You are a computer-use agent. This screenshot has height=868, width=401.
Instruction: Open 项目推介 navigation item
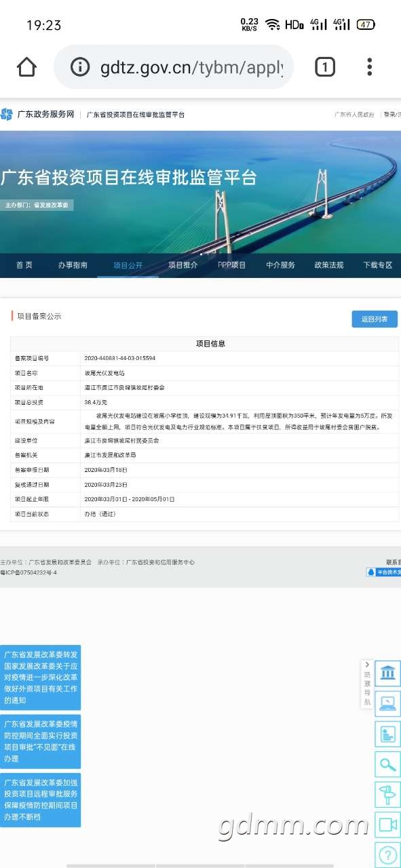[x=183, y=265]
